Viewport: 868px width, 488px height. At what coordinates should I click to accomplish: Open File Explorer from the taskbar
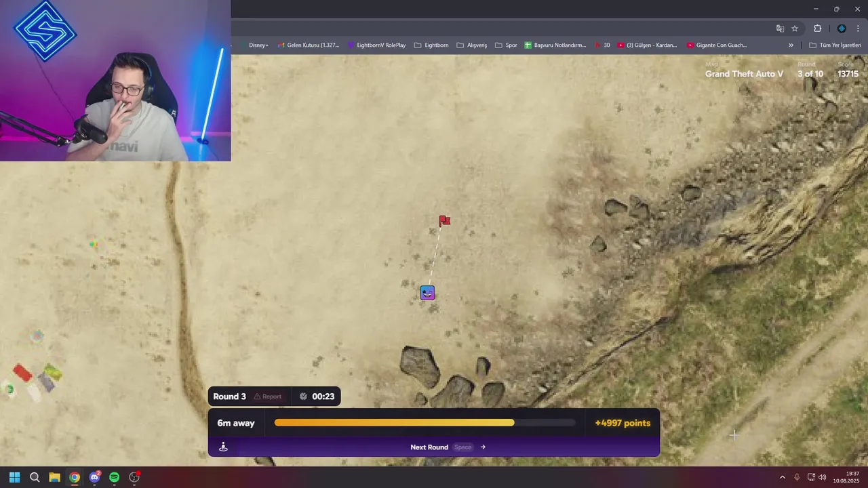pyautogui.click(x=54, y=477)
